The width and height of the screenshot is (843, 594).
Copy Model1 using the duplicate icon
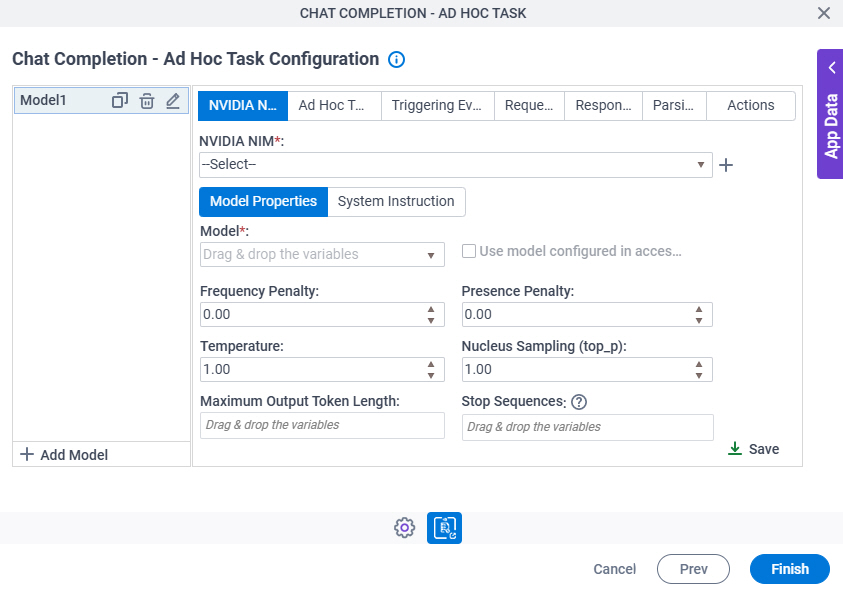coord(119,101)
